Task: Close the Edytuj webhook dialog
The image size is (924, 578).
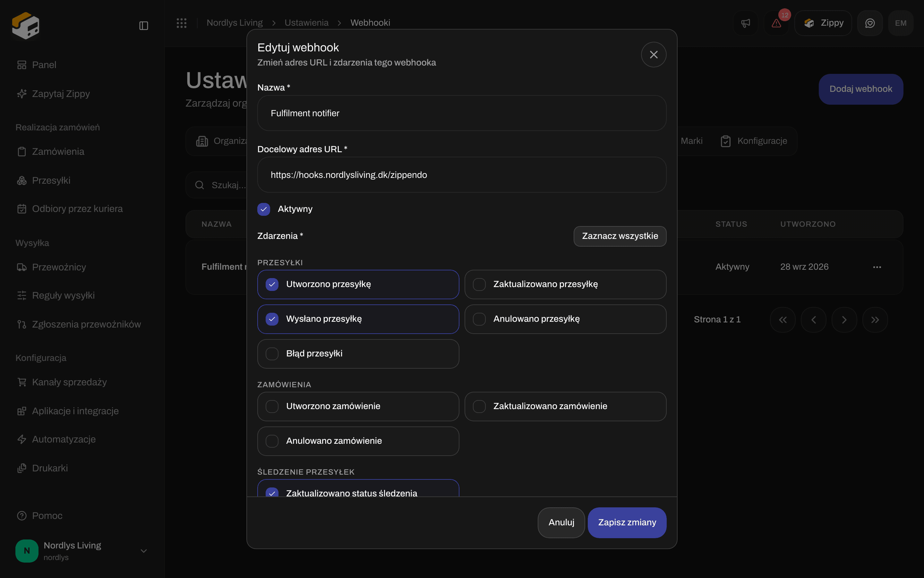Action: tap(654, 55)
